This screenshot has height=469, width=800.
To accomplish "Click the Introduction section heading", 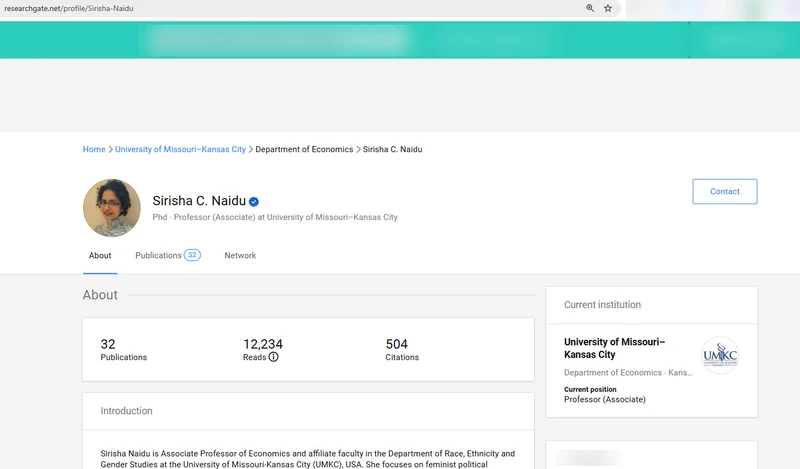I will tap(127, 411).
